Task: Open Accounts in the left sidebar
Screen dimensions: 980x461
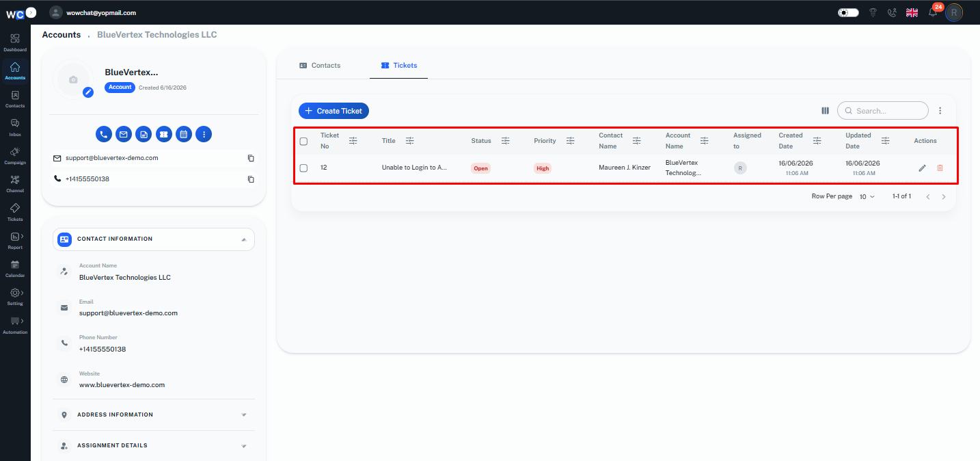Action: click(15, 70)
